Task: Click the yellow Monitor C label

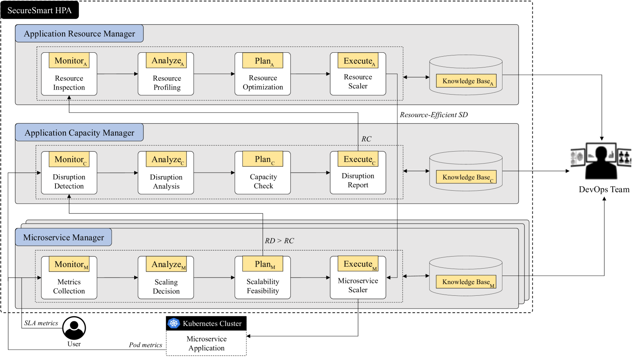Action: [x=69, y=159]
